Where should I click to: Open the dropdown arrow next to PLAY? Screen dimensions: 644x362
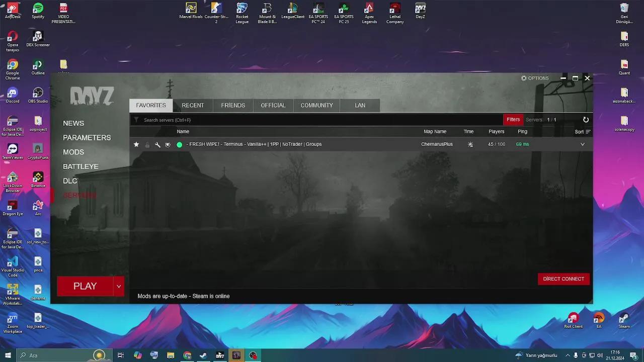pos(119,286)
